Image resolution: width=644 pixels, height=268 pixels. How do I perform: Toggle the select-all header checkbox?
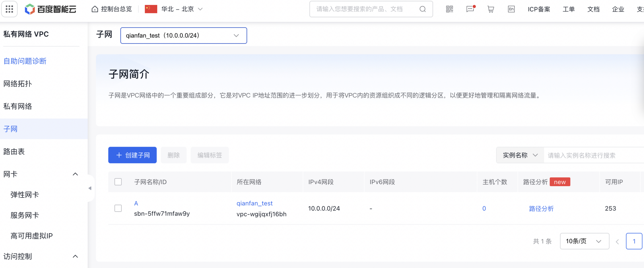(118, 182)
